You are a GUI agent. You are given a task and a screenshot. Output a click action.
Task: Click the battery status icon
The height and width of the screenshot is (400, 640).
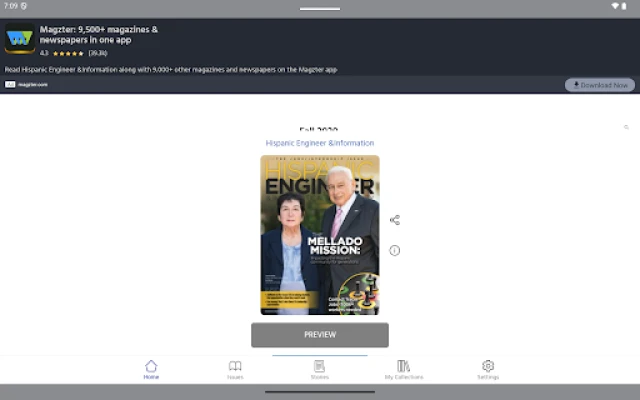(x=624, y=6)
